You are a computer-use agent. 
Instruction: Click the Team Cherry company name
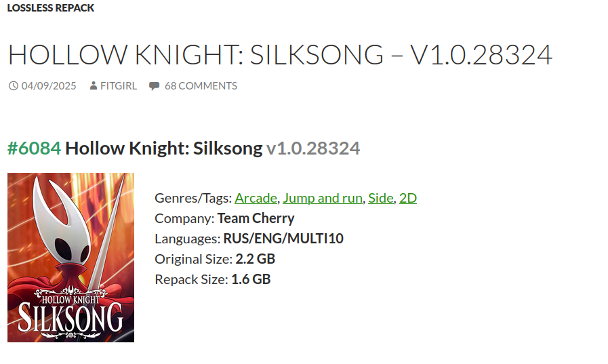256,218
